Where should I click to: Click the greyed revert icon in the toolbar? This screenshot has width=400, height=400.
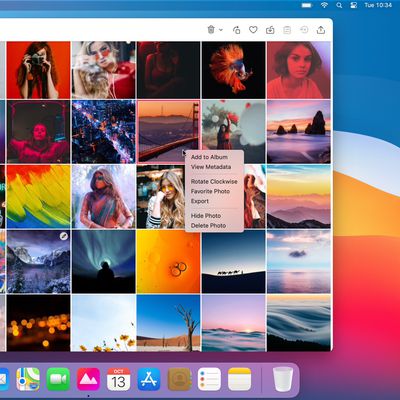304,30
